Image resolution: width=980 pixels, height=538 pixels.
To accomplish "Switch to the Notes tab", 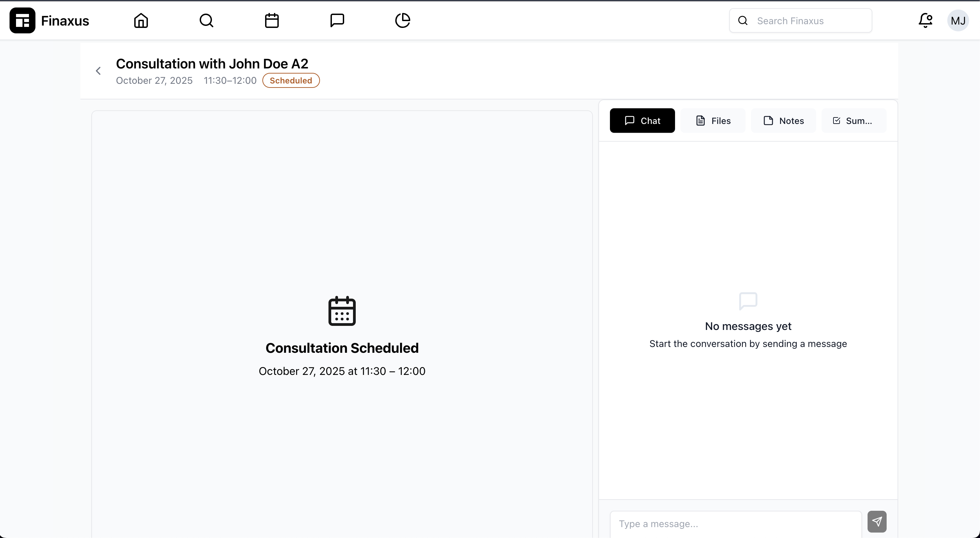I will point(783,121).
